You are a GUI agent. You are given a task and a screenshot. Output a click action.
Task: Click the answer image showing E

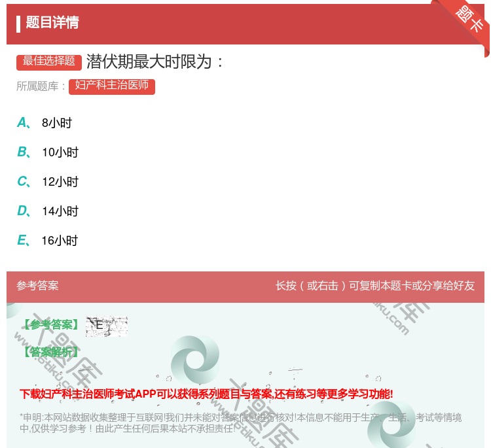point(107,326)
